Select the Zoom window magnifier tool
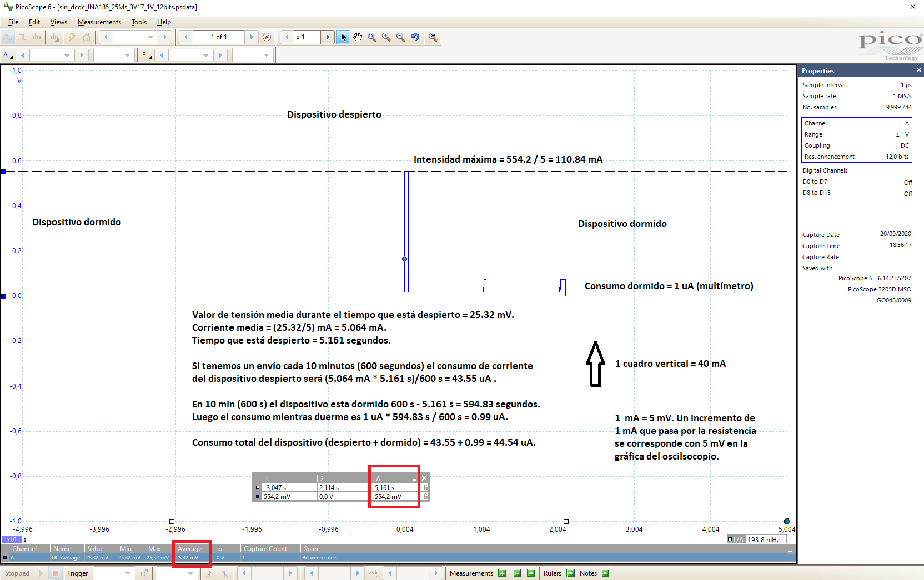This screenshot has width=924, height=580. pyautogui.click(x=372, y=37)
